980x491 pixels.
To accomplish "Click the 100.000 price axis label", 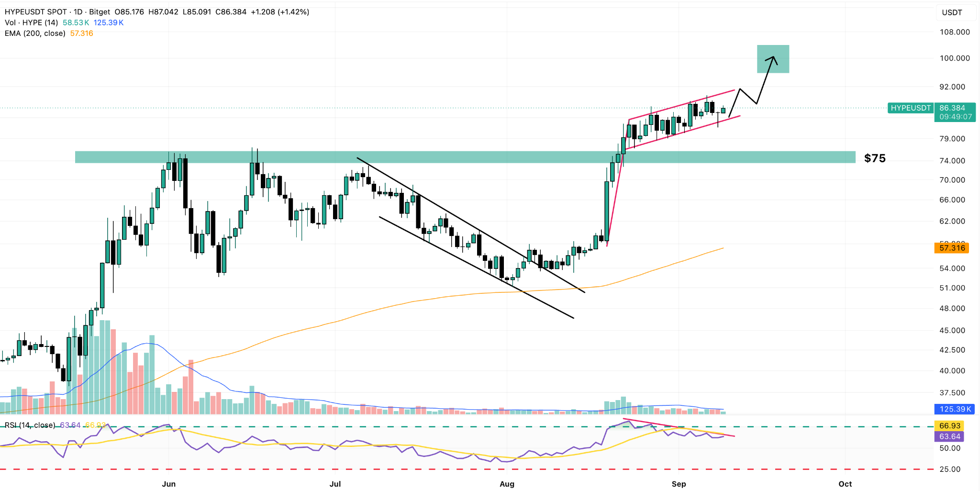I will (955, 58).
